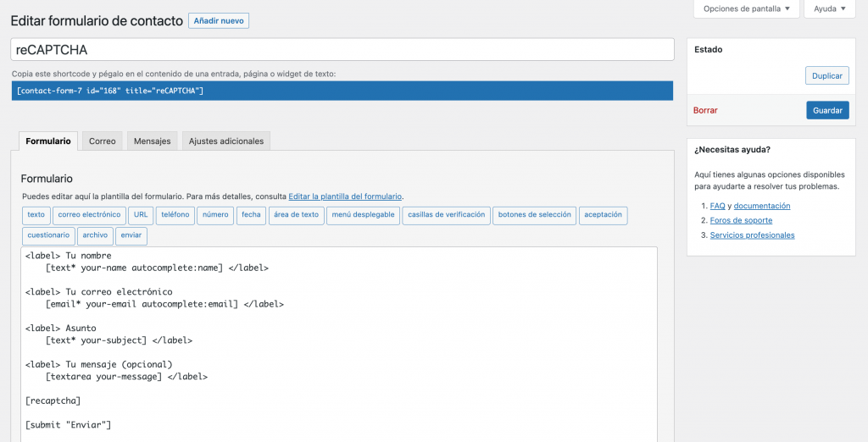Screen dimensions: 868x442
Task: Switch to the Correo tab
Action: pyautogui.click(x=103, y=141)
